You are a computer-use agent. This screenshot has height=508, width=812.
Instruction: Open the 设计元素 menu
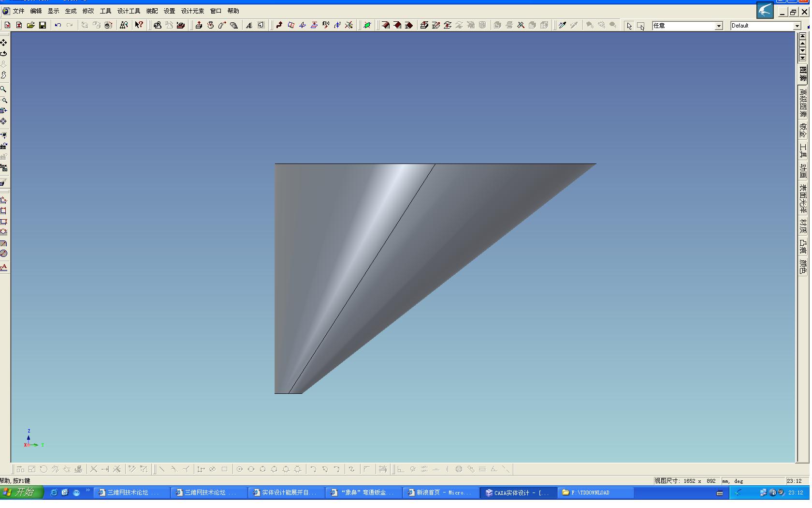coord(192,11)
